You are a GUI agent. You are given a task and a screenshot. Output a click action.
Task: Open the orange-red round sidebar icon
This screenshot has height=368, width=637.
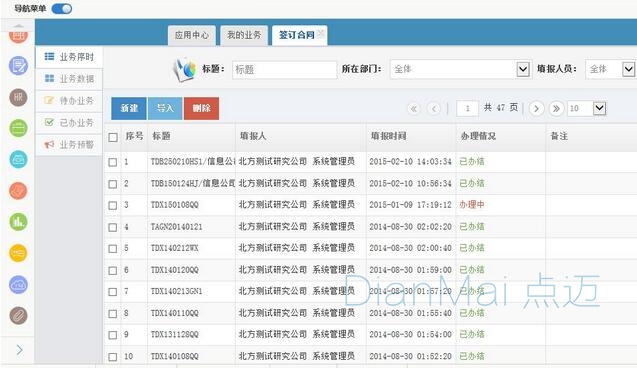pos(18,190)
